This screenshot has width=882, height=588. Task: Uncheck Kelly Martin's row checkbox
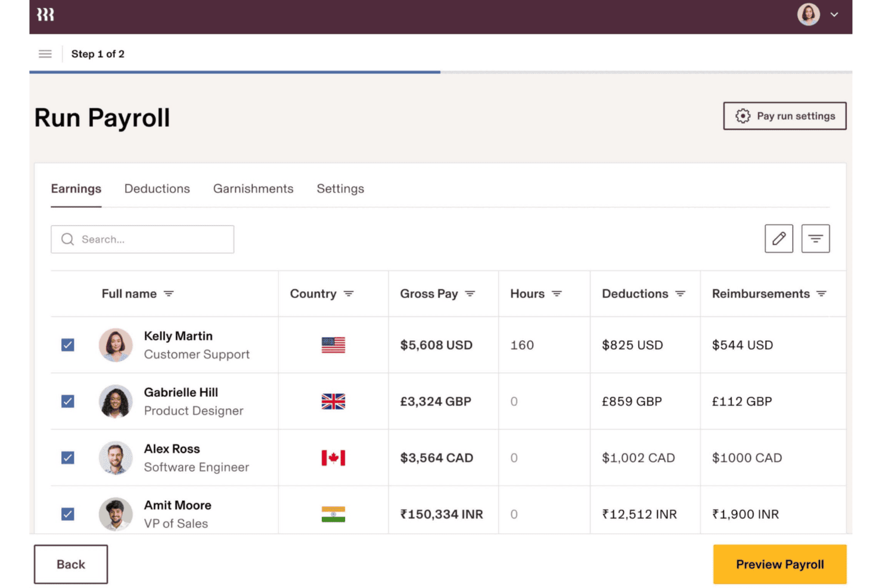(68, 345)
